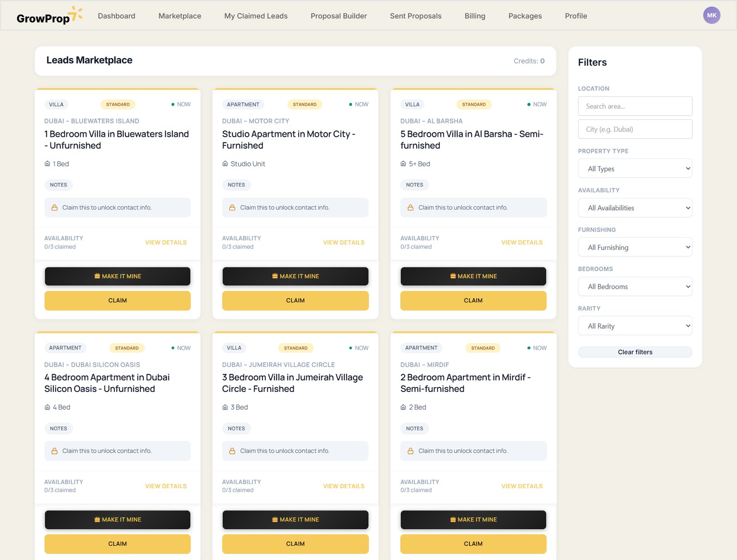The height and width of the screenshot is (560, 737).
Task: Click lock icon on Bluewaters Island villa card
Action: click(x=54, y=208)
